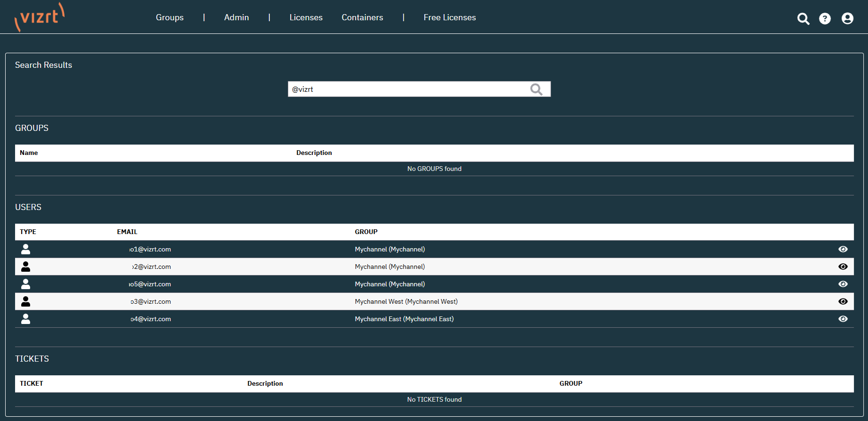The height and width of the screenshot is (421, 868).
Task: View details eye for o3@vizrt.com
Action: pyautogui.click(x=843, y=301)
